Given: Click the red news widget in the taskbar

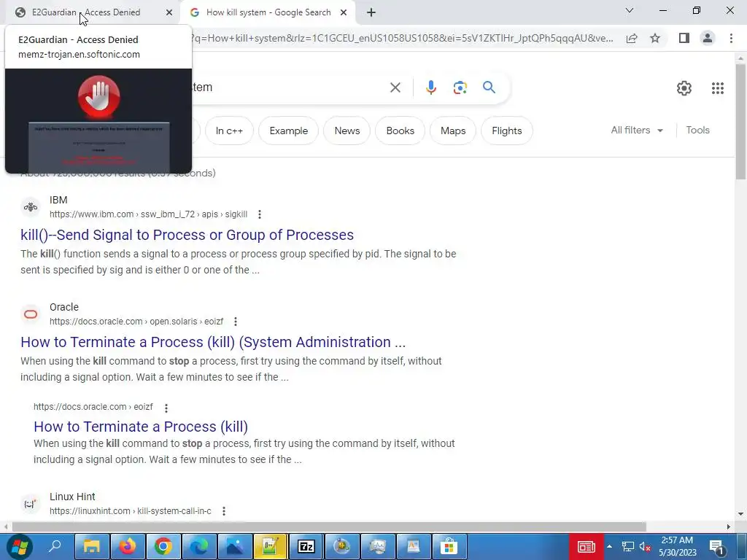Looking at the screenshot, I should [587, 547].
